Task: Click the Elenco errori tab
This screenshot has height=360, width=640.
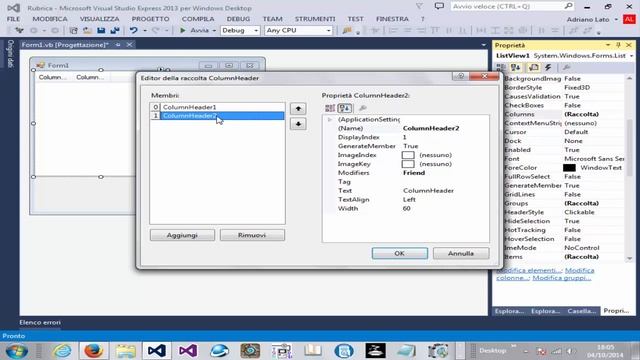Action: tap(40, 322)
